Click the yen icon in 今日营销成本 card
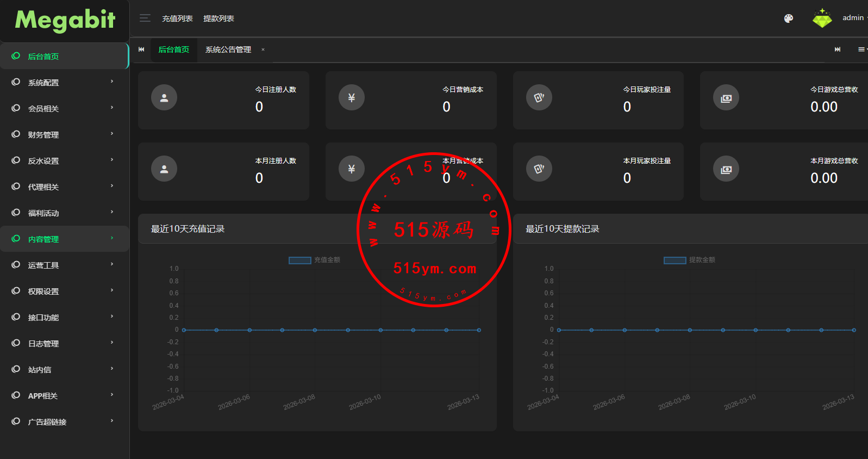 pos(352,98)
